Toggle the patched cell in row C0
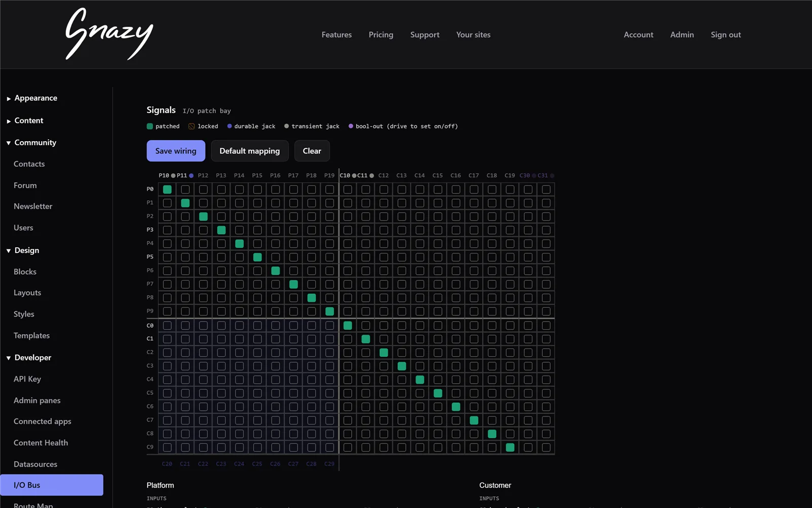Image resolution: width=812 pixels, height=508 pixels. (348, 325)
